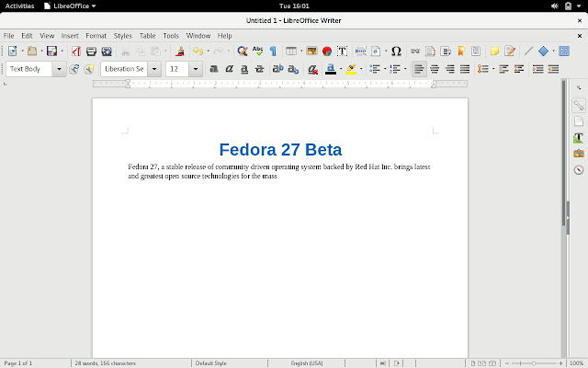
Task: Insert a field
Action: point(376,51)
